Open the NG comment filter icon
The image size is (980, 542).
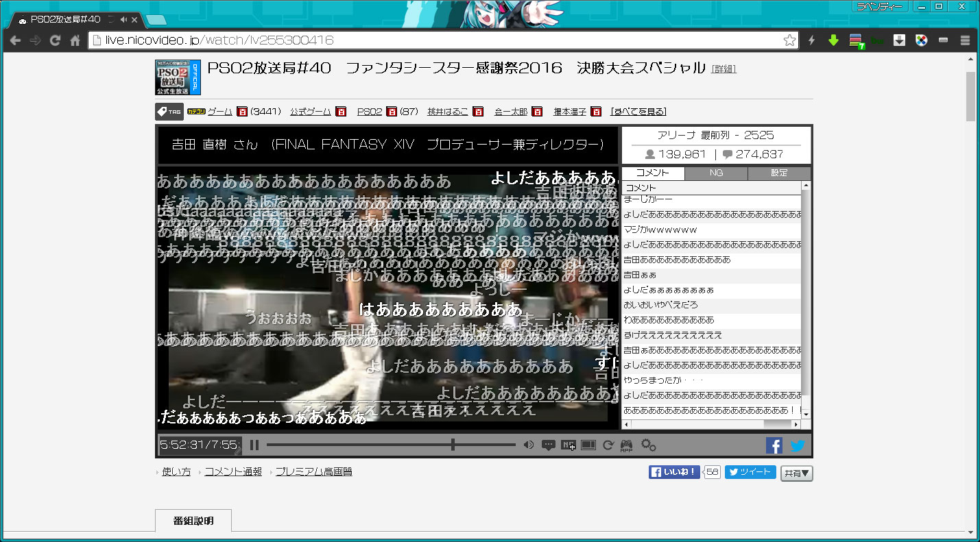pyautogui.click(x=568, y=445)
